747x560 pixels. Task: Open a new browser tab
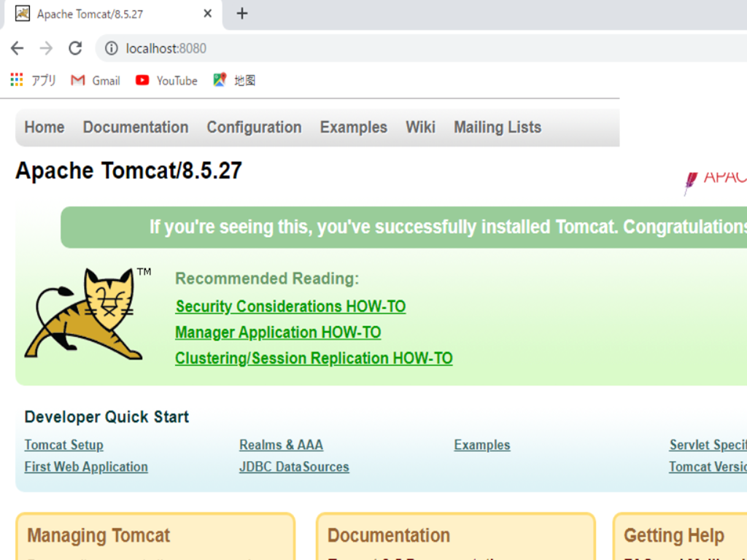coord(241,13)
